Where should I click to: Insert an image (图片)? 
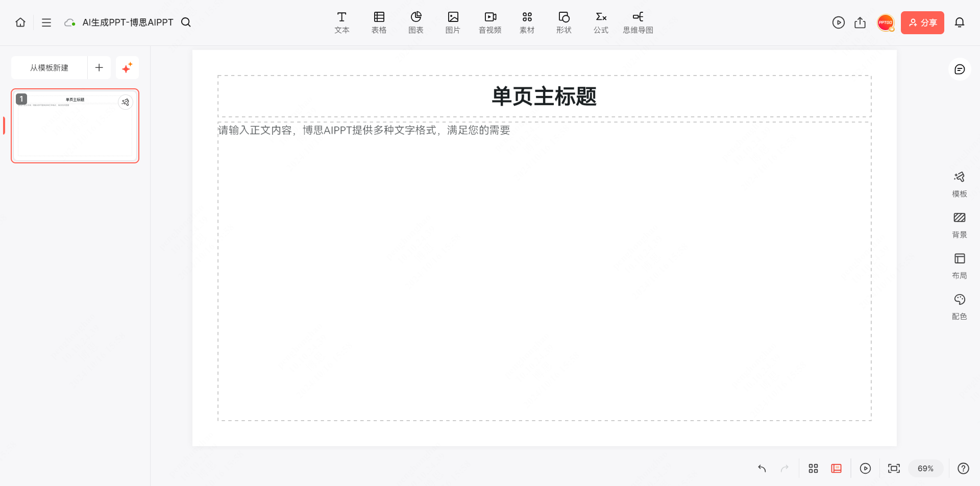(x=453, y=23)
